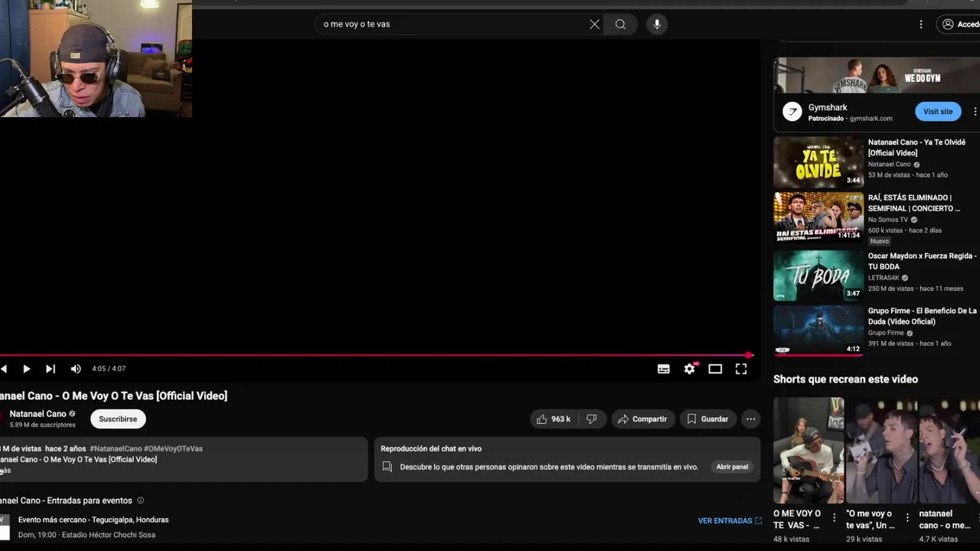The height and width of the screenshot is (551, 980).
Task: Click the search magnifier button
Action: [620, 24]
